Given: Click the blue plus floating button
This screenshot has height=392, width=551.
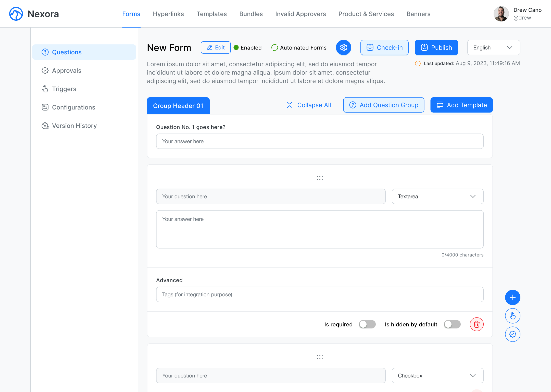Looking at the screenshot, I should click(x=512, y=297).
